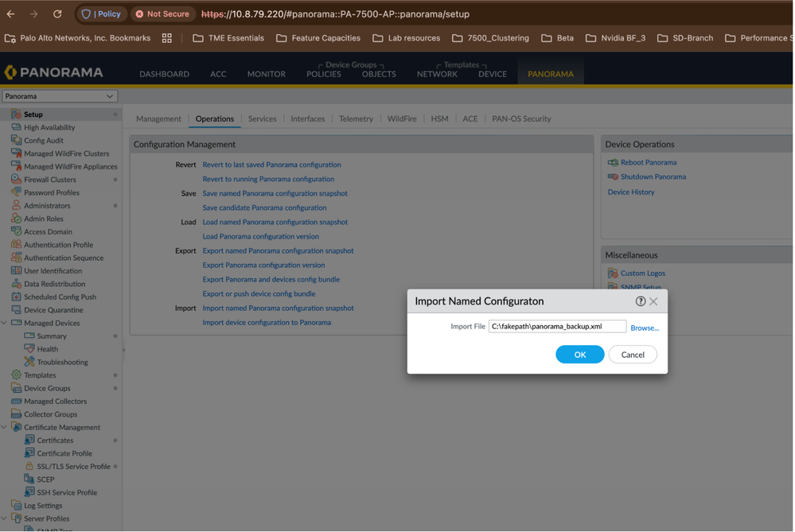This screenshot has width=795, height=532.
Task: Click Load Panorama configuration version
Action: [260, 237]
